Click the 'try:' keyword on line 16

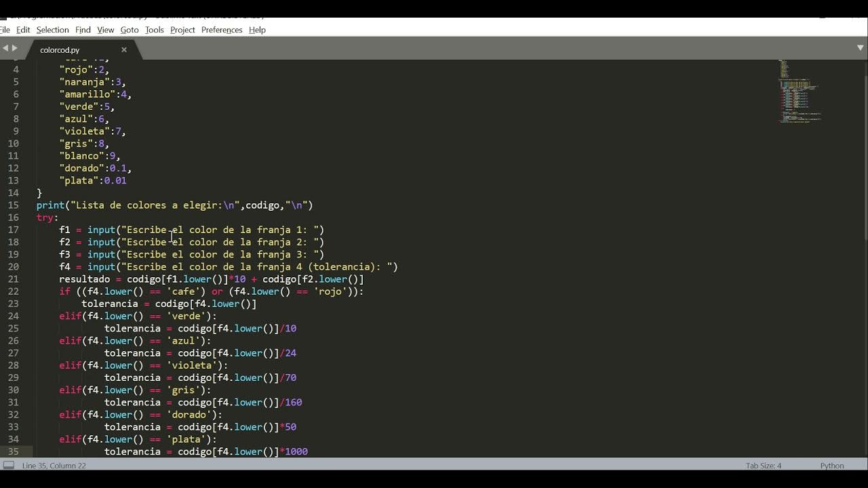(47, 218)
